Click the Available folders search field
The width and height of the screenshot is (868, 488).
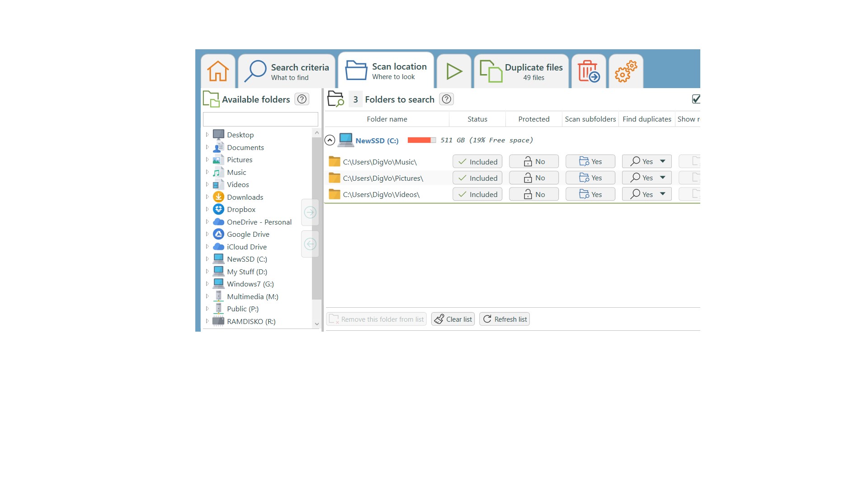[260, 119]
